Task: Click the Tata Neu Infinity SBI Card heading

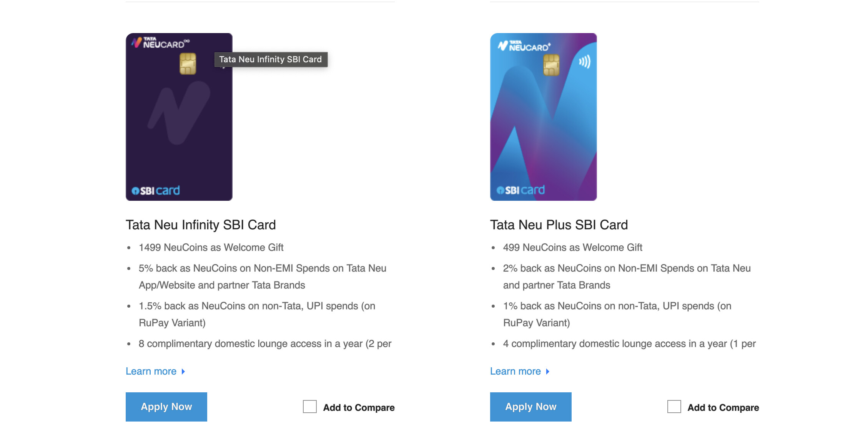Action: point(201,225)
